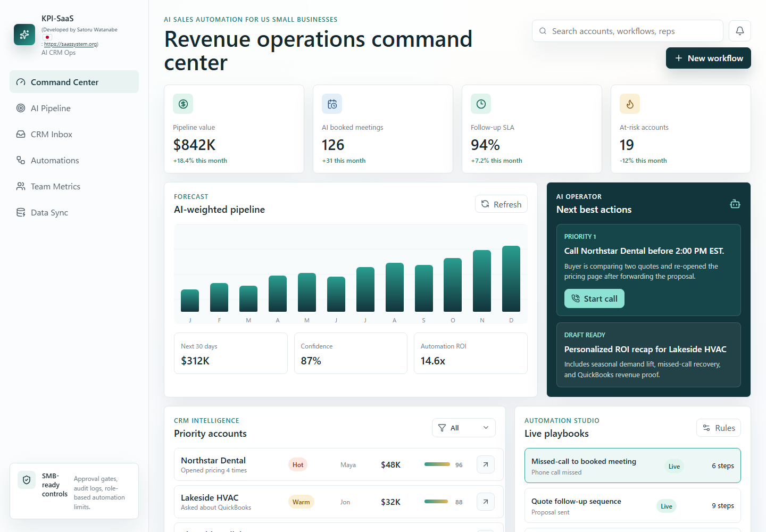Select Data Sync in sidebar
Viewport: 766px width, 532px height.
(x=74, y=212)
